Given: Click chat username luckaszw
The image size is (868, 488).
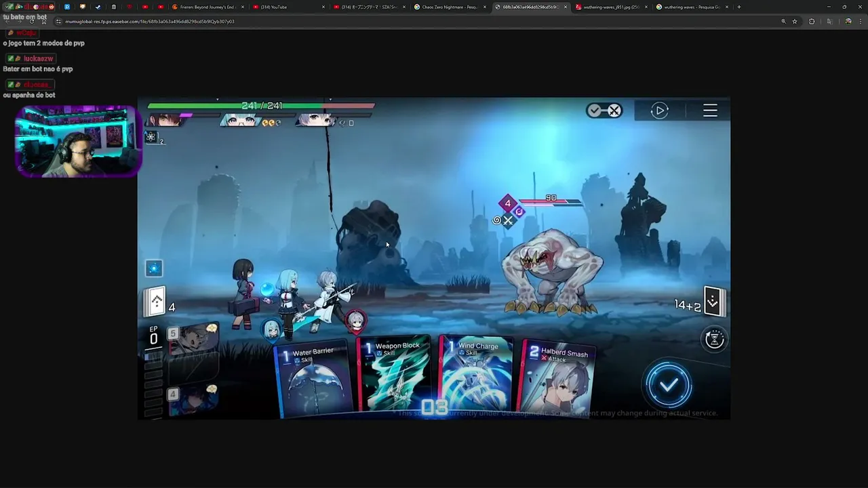Looking at the screenshot, I should click(38, 59).
